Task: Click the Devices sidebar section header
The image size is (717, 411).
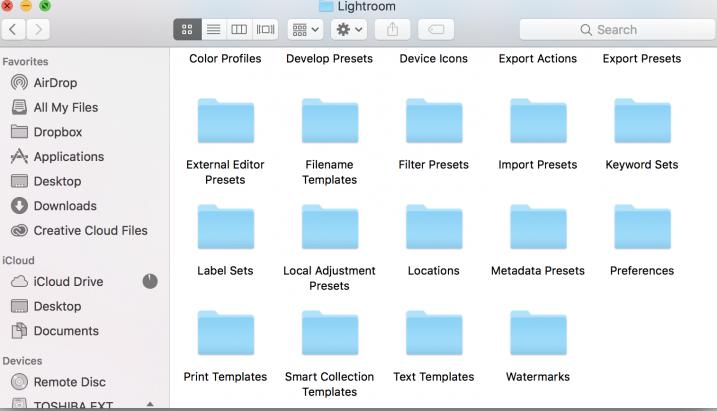Action: point(22,361)
